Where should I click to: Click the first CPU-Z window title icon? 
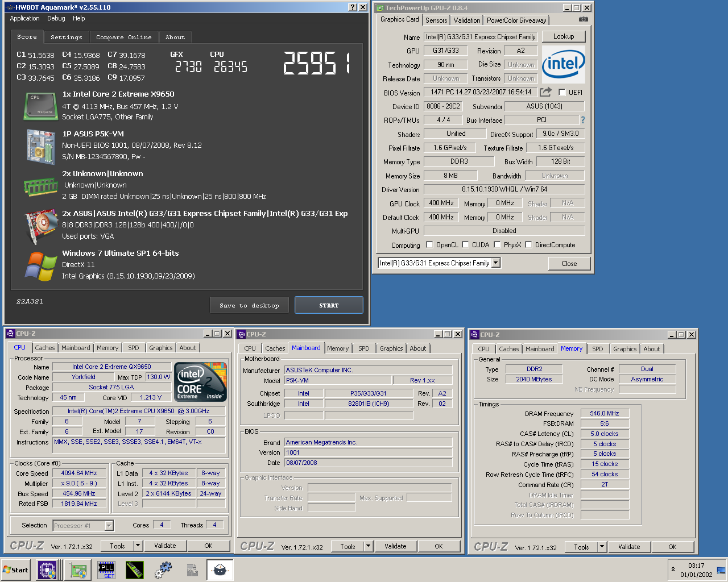(x=11, y=334)
